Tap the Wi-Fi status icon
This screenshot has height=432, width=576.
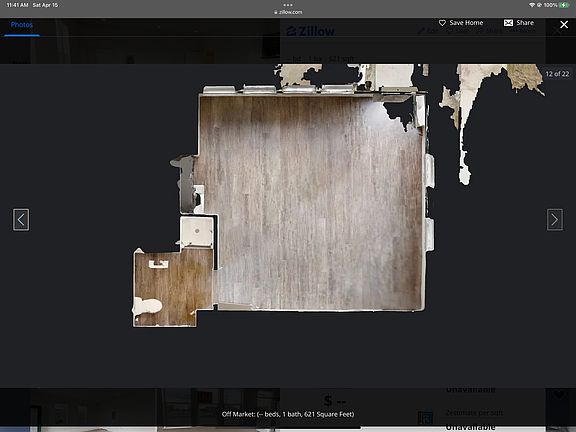(532, 5)
